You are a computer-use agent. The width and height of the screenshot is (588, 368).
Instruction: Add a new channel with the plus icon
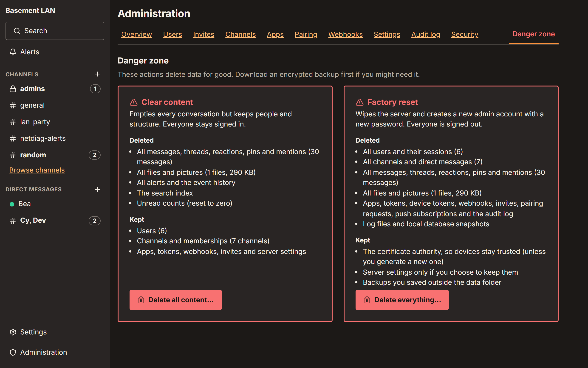(97, 74)
